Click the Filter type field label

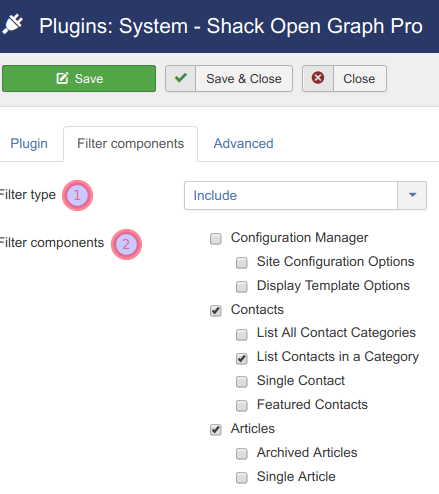click(27, 195)
